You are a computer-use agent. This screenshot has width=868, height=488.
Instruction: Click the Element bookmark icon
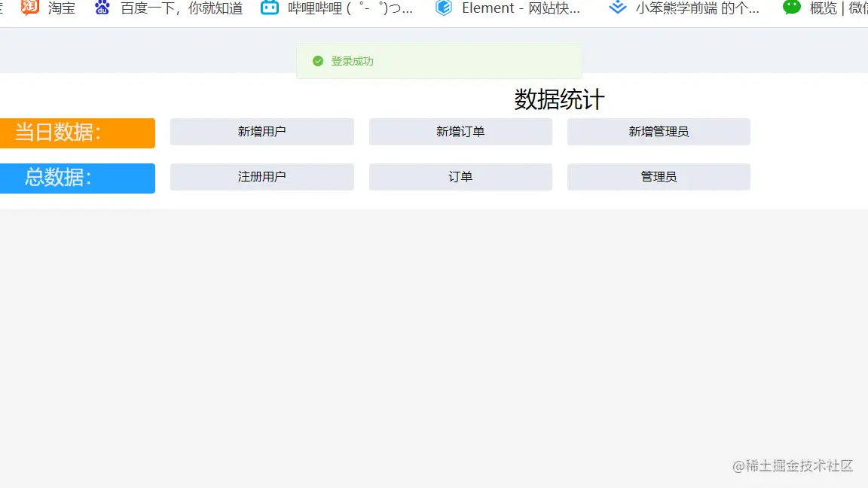tap(443, 8)
